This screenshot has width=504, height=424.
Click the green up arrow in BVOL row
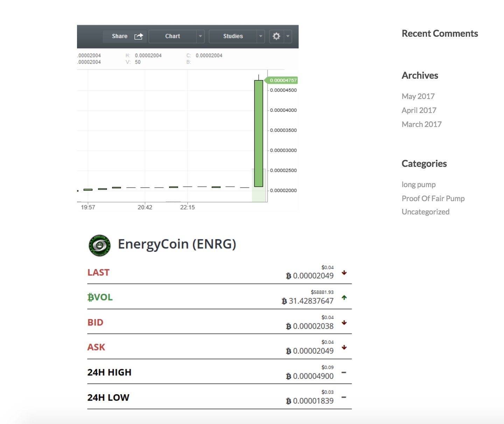(x=344, y=298)
